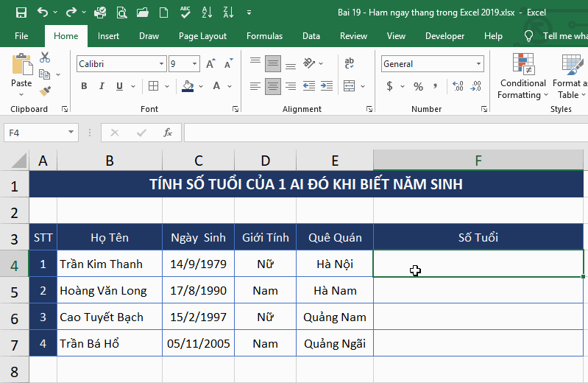Toggle Bold formatting
Screen dimensions: 588x383
click(84, 86)
